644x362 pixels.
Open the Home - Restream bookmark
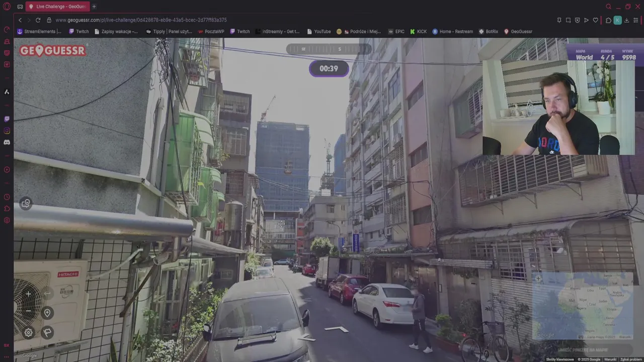coord(452,31)
